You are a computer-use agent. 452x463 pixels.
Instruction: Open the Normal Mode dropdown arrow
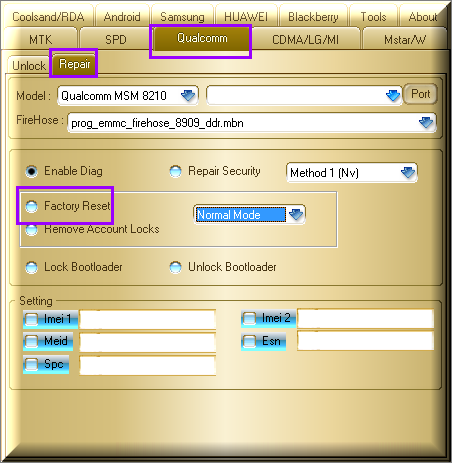tap(296, 214)
